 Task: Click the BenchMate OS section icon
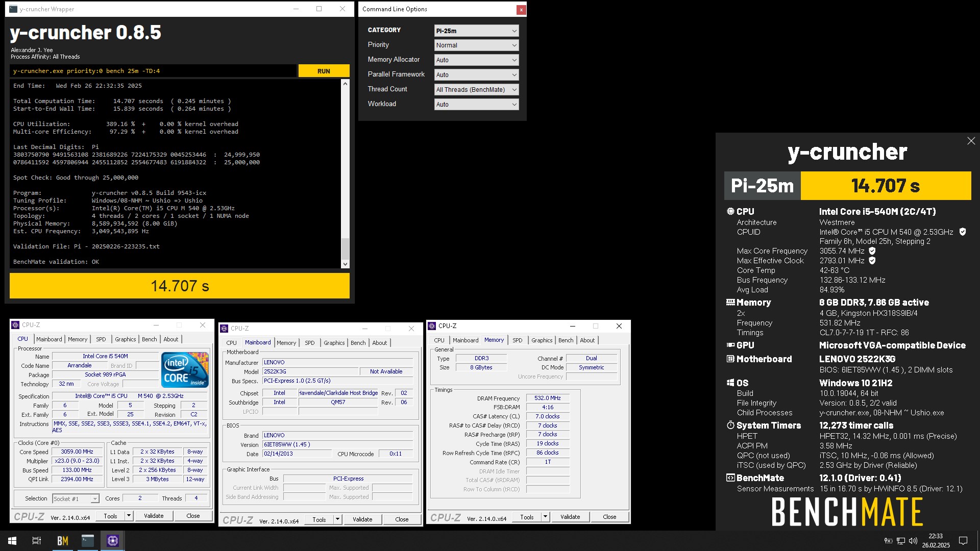tap(730, 383)
